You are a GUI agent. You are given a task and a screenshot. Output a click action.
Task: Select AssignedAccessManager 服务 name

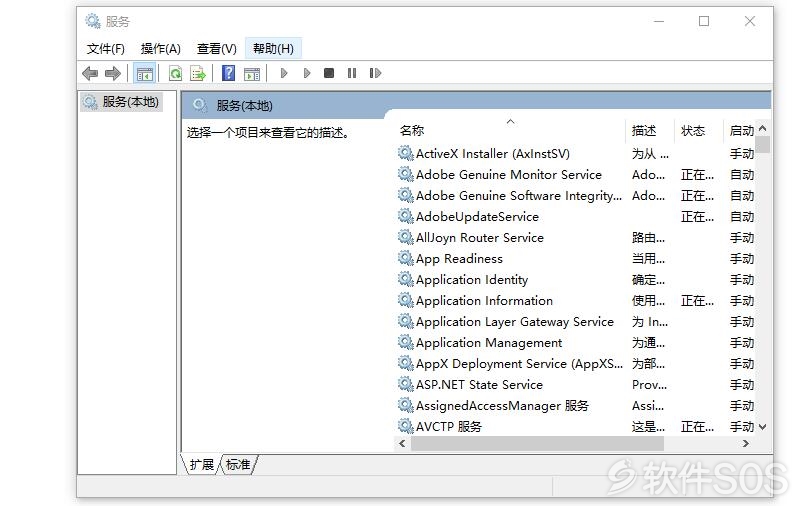click(x=502, y=406)
